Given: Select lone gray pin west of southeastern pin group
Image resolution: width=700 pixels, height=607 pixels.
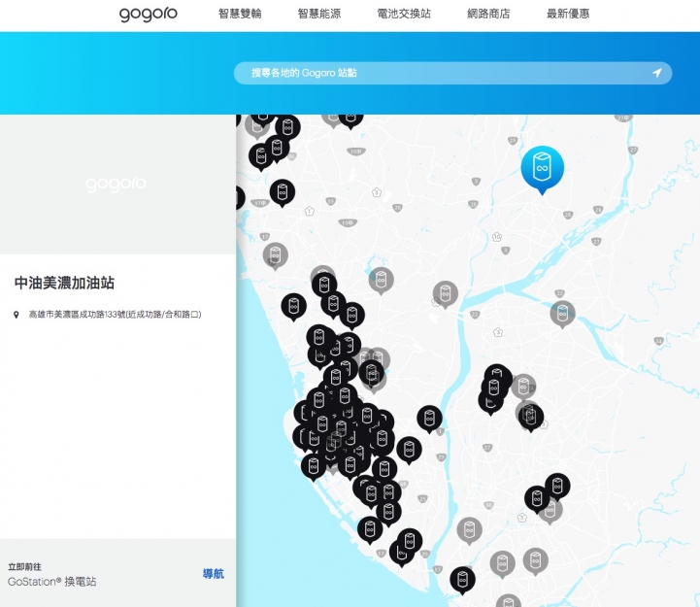Looking at the screenshot, I should [x=469, y=531].
